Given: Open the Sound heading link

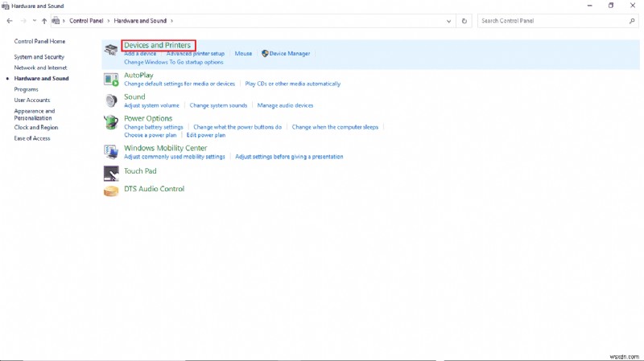Looking at the screenshot, I should point(134,96).
